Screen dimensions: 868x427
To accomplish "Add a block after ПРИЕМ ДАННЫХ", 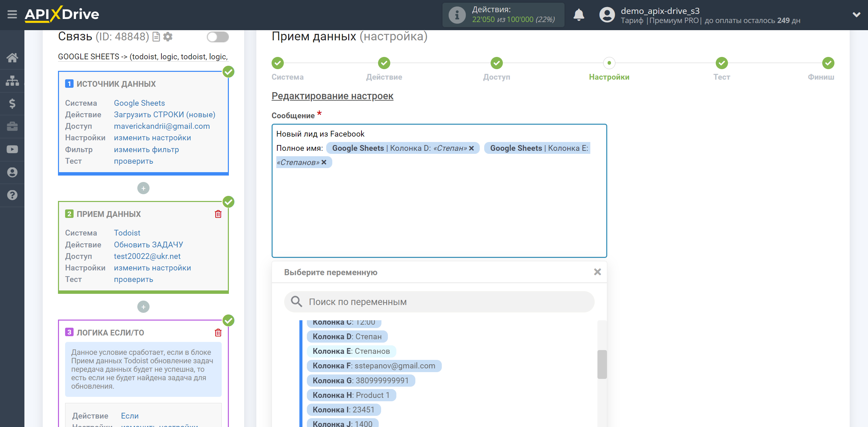I will click(143, 307).
